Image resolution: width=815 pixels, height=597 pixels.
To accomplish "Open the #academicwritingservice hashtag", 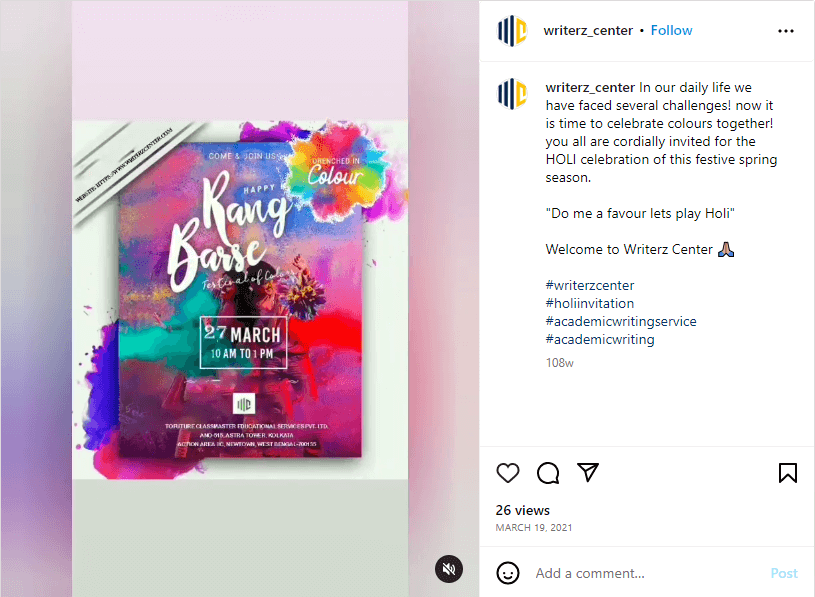I will 621,322.
